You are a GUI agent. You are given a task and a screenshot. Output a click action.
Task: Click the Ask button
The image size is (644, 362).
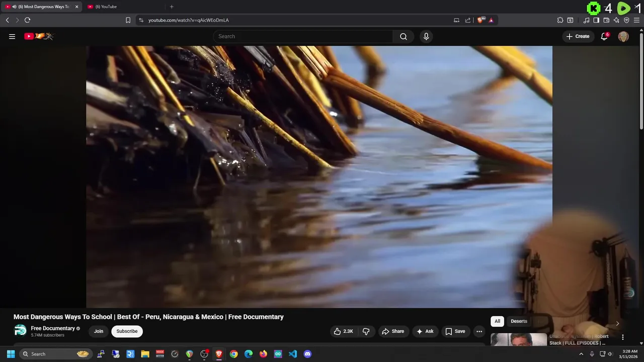(x=425, y=331)
